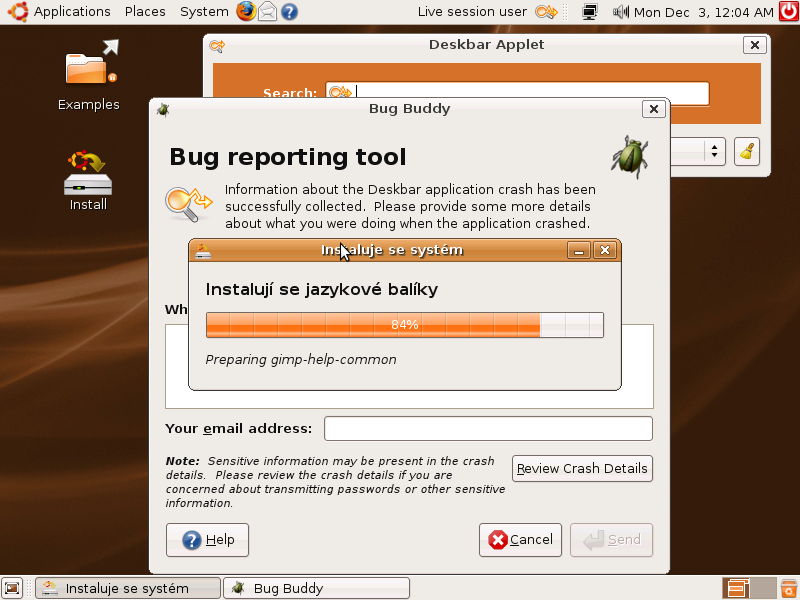Image resolution: width=800 pixels, height=600 pixels.
Task: Open the mail client panel icon
Action: tap(267, 11)
